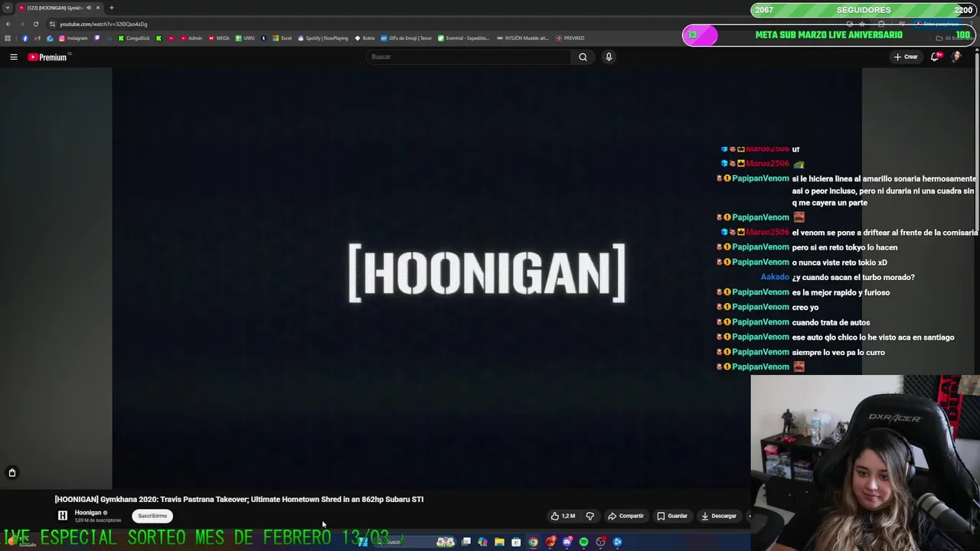Click Compartir to share the video
Viewport: 980px width, 551px height.
(x=626, y=516)
